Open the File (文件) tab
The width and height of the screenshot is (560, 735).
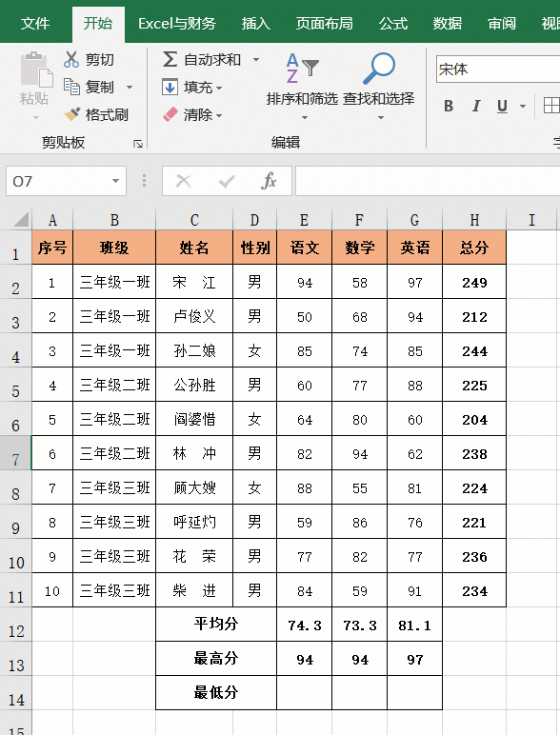pyautogui.click(x=35, y=23)
